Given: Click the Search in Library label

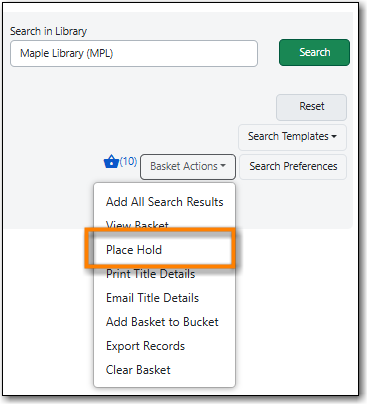Looking at the screenshot, I should [x=48, y=31].
